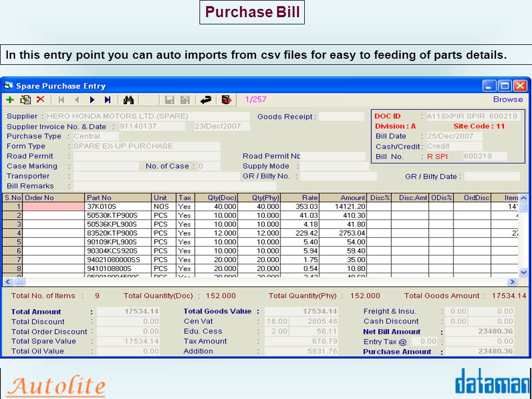Click the row 5 header number
Screen dimensions: 532x399
pos(13,242)
